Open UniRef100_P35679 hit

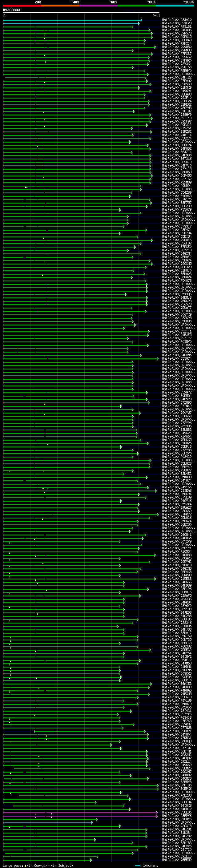pos(177,209)
